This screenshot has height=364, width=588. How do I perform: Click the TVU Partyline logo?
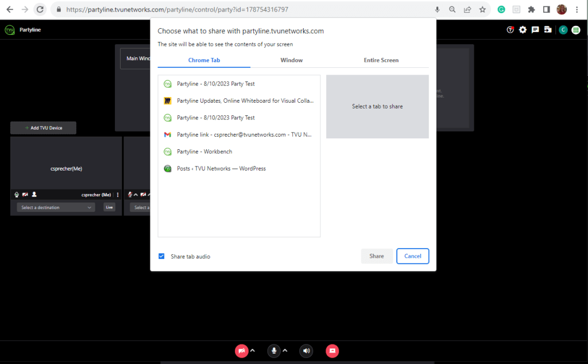[x=10, y=30]
